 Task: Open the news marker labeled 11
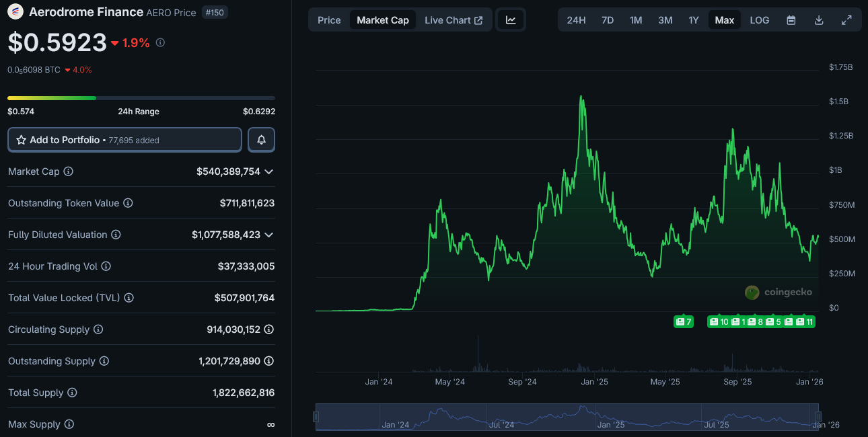click(x=805, y=322)
